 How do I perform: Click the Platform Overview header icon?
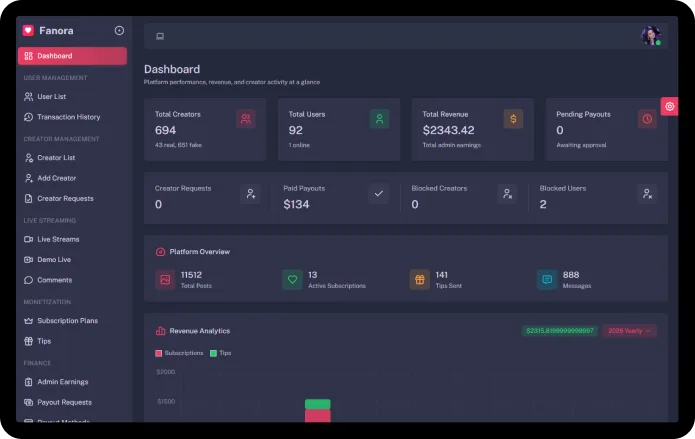point(160,252)
